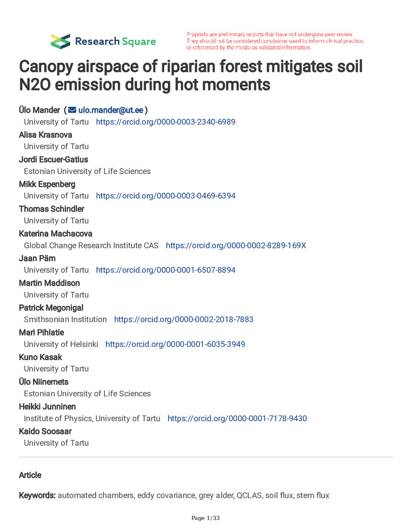Screen dimensions: 411x532
Task: Click the envelope email icon beside Ülo Mander
Action: 72,110
